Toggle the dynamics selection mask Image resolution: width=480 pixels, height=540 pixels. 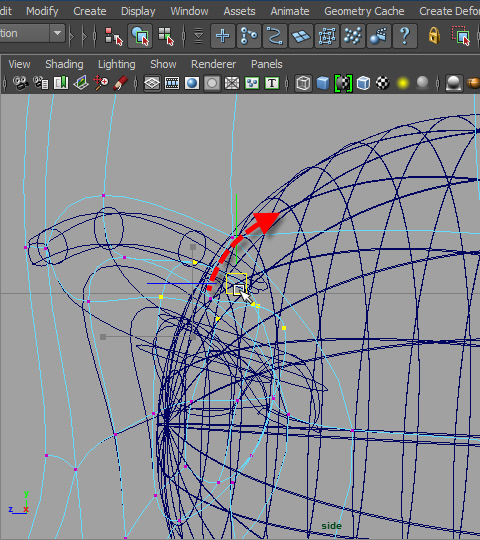click(x=353, y=36)
